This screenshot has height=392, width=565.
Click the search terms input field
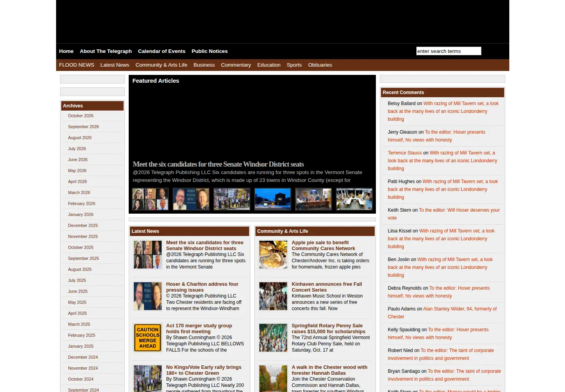click(448, 51)
